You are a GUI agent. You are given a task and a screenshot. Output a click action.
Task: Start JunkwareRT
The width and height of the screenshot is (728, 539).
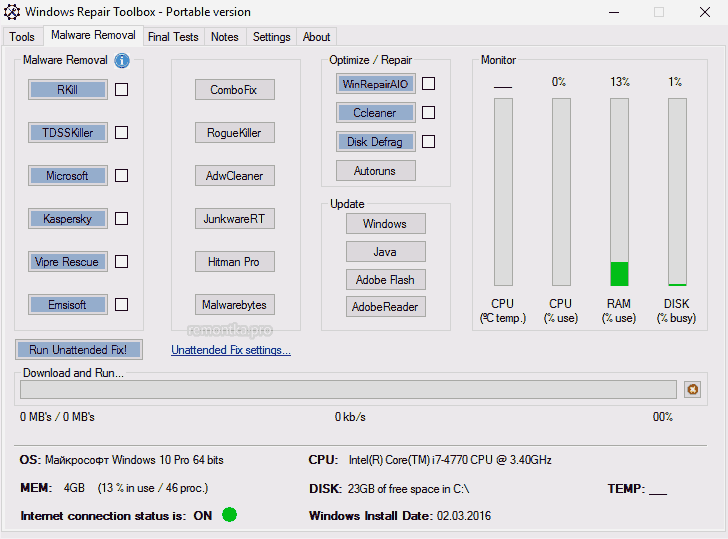[234, 219]
